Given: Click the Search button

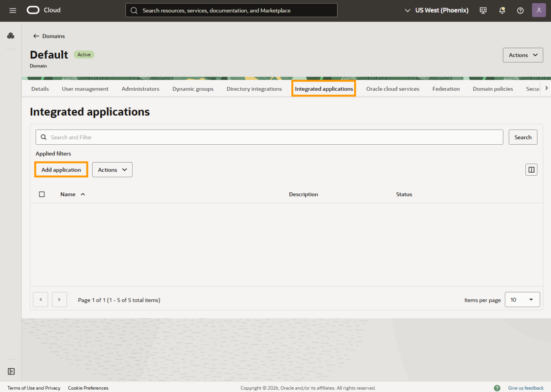Looking at the screenshot, I should 523,137.
